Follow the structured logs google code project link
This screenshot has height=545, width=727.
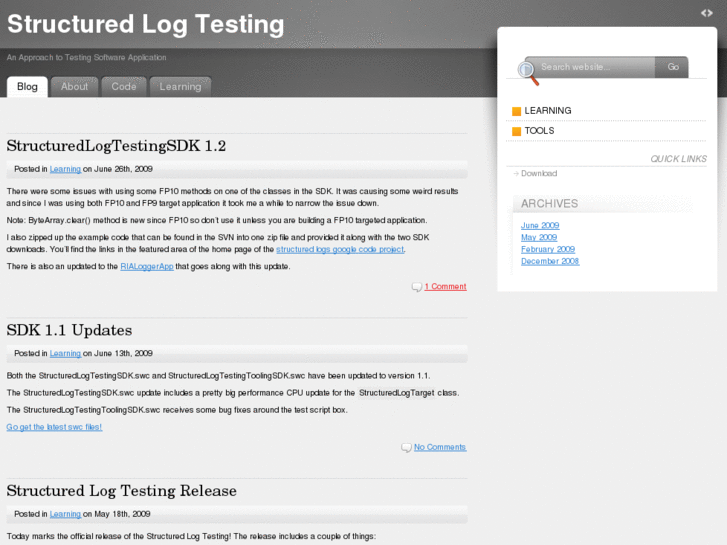340,250
